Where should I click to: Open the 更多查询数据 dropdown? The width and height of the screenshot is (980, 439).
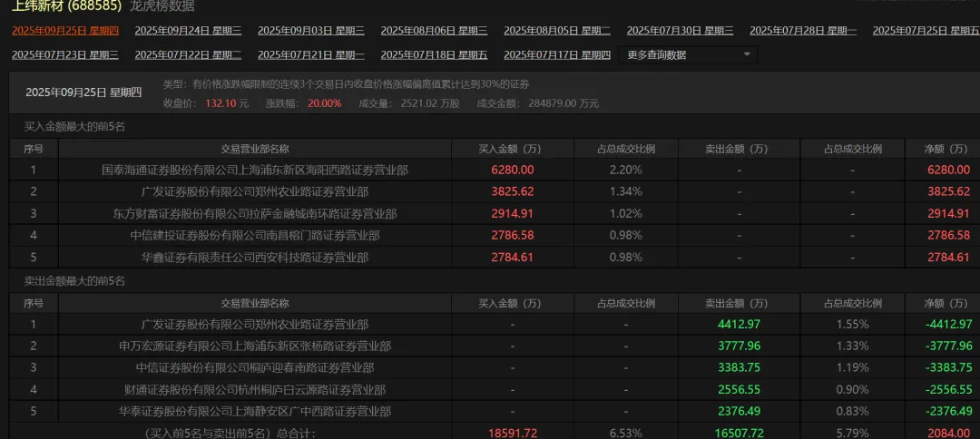click(688, 55)
